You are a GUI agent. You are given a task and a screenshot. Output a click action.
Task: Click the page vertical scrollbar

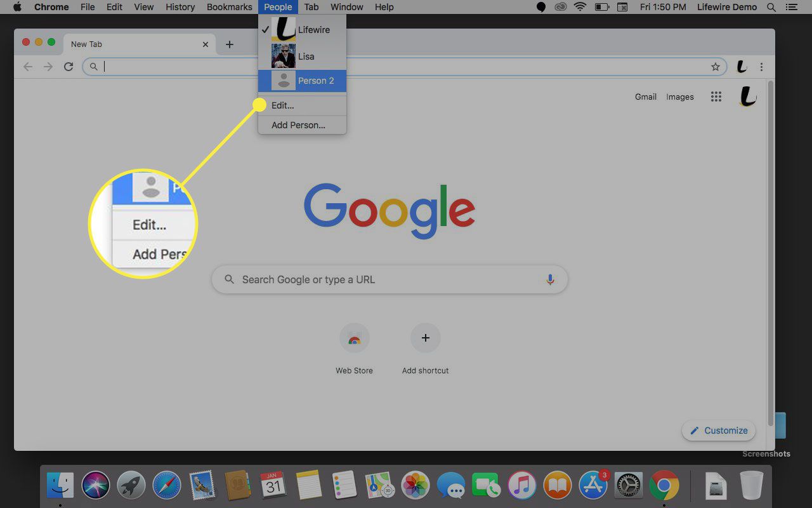point(771,254)
